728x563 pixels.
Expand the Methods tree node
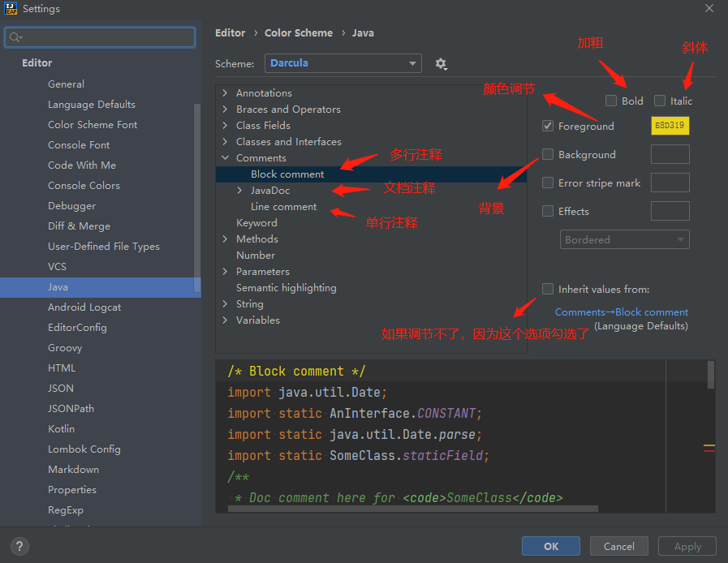point(225,239)
